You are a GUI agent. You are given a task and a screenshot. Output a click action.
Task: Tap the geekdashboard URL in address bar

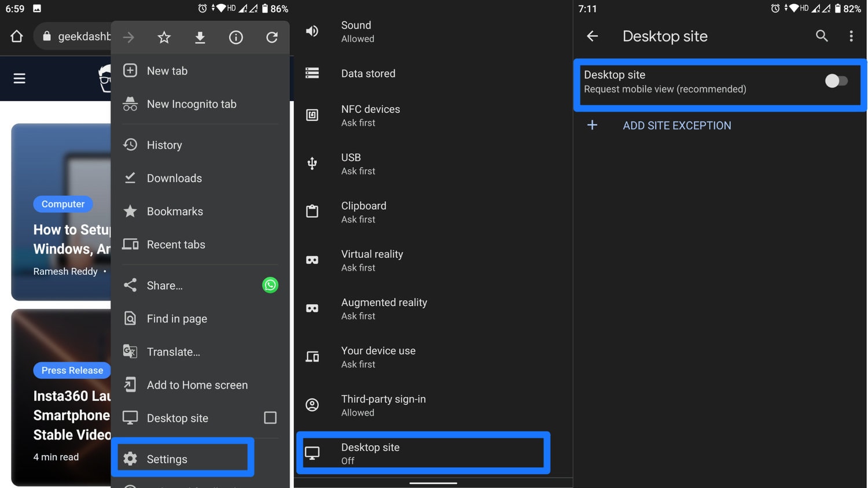point(84,36)
